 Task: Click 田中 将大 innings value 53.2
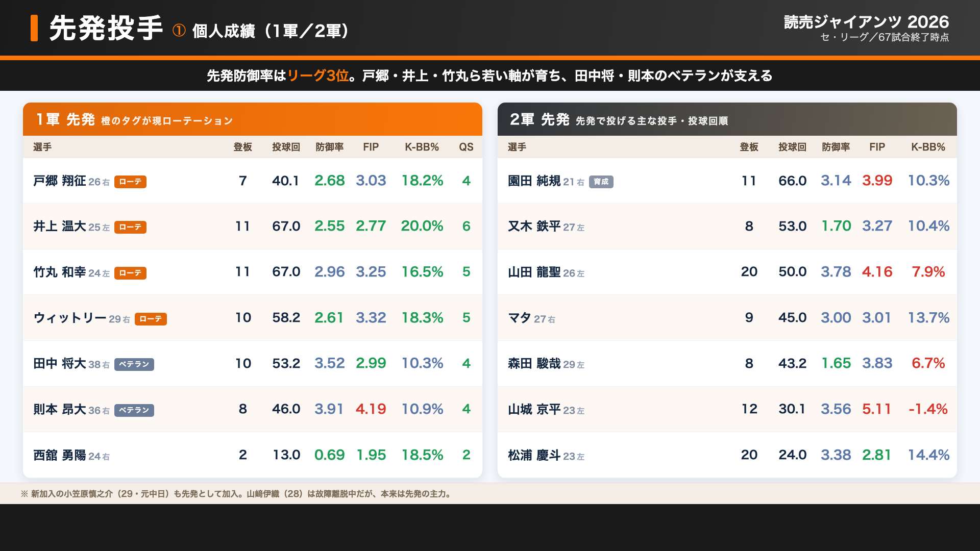(x=286, y=363)
